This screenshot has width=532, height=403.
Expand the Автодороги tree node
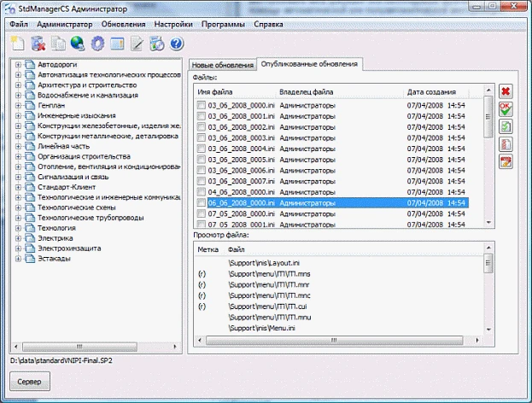click(18, 65)
